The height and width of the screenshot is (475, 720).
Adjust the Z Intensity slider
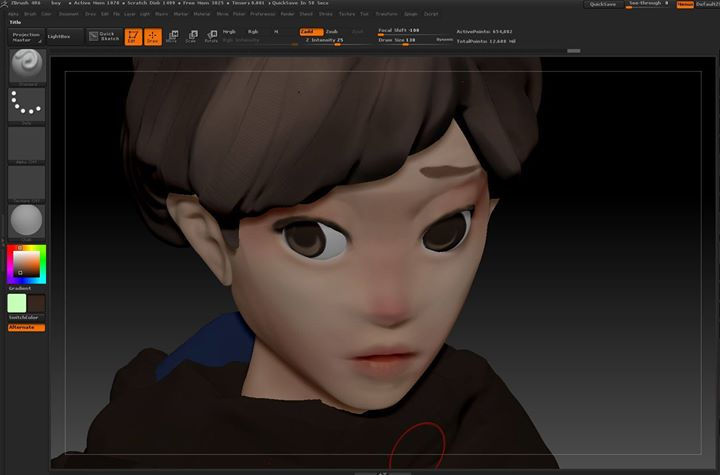pos(337,41)
